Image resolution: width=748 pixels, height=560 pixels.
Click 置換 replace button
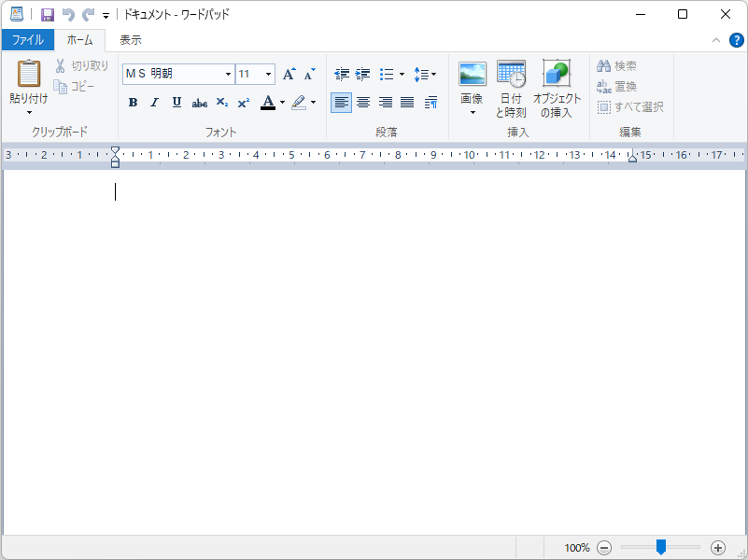(x=617, y=86)
